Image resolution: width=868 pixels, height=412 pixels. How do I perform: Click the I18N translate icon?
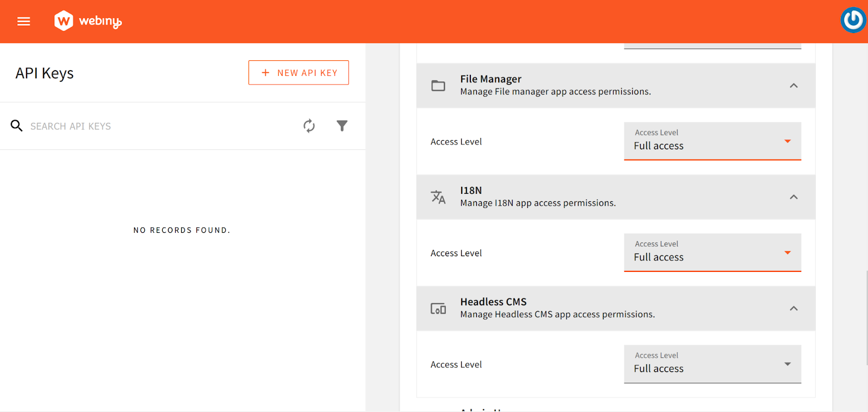[x=438, y=197]
